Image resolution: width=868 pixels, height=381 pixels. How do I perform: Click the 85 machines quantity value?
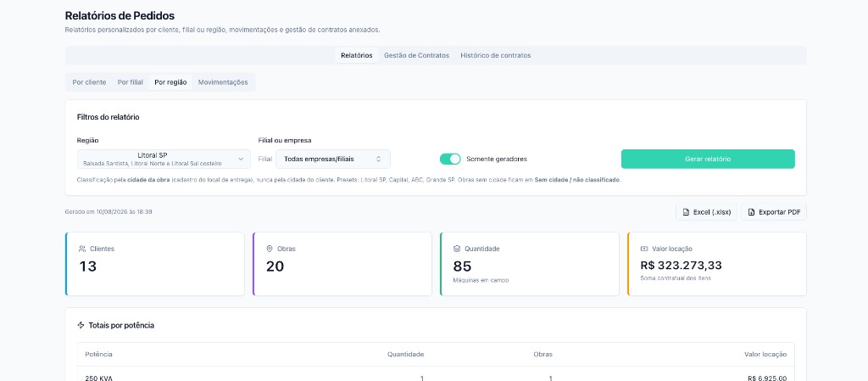pos(462,266)
